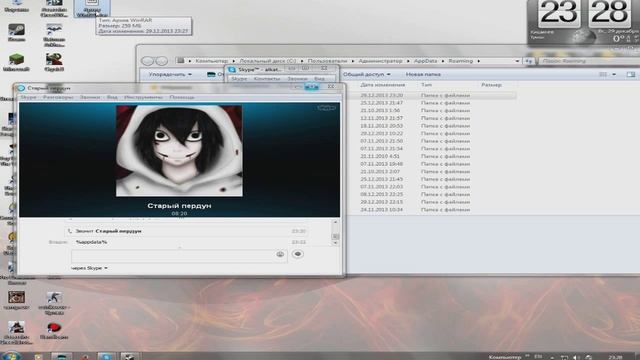Viewport: 640px width, 360px height.
Task: Select 'AppData' in the address breadcrumb
Action: tap(425, 61)
